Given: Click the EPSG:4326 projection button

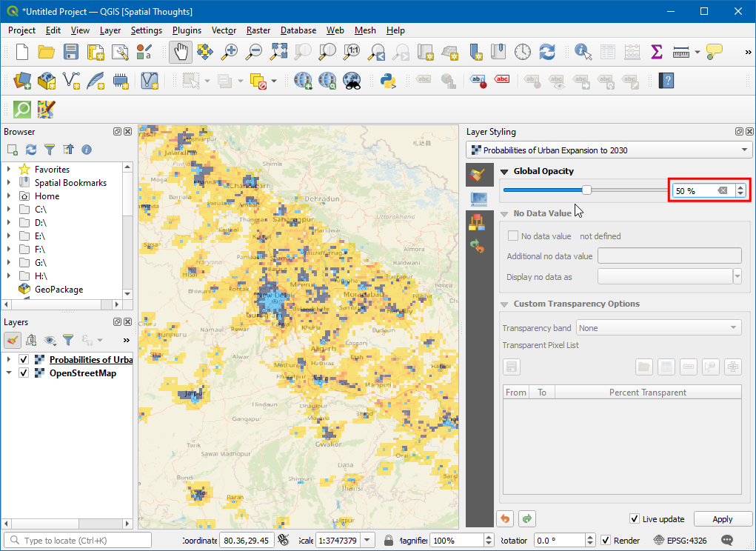Looking at the screenshot, I should coord(681,541).
